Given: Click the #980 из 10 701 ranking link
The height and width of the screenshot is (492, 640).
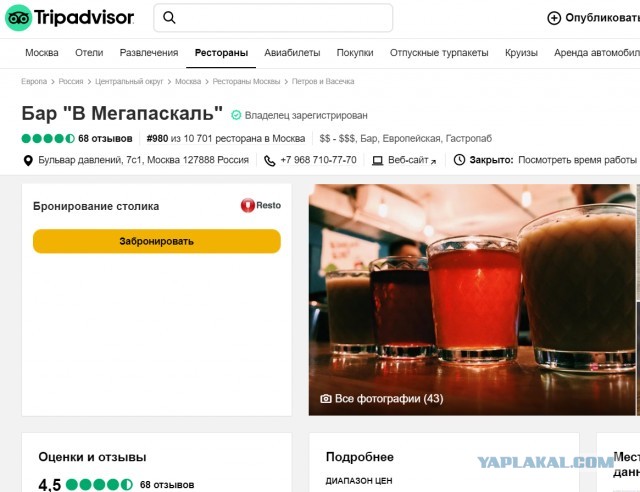Looking at the screenshot, I should click(226, 138).
